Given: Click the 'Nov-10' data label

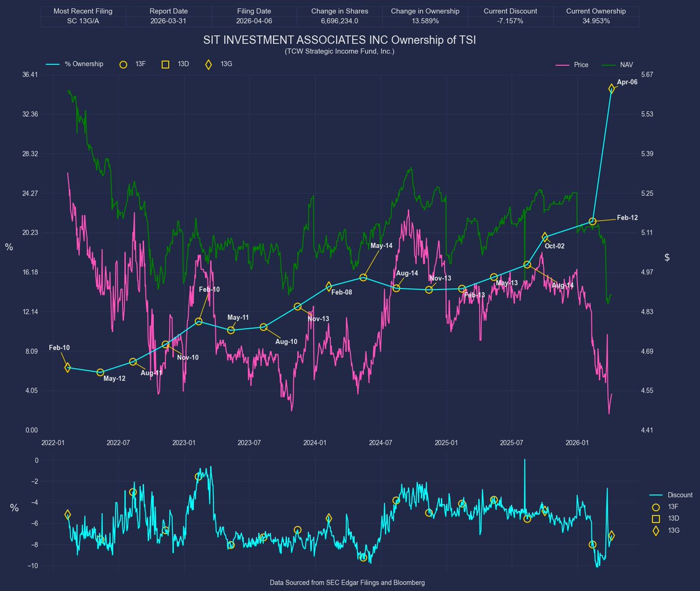Looking at the screenshot, I should (x=188, y=357).
